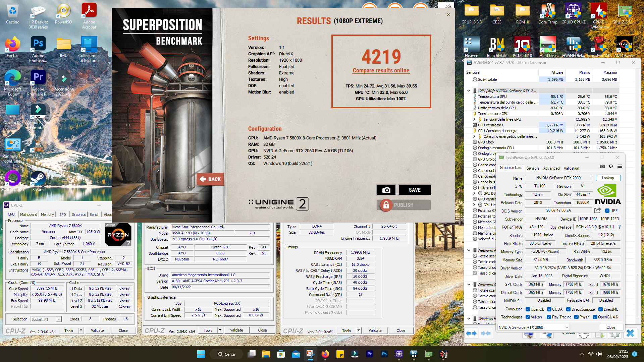644x362 pixels.
Task: Open Firefox from the taskbar
Action: (325, 354)
